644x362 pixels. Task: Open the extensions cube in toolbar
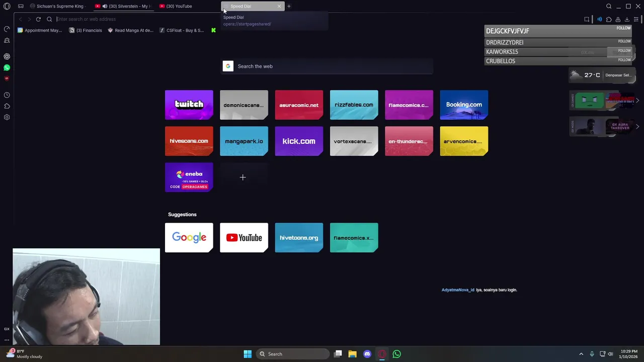pos(609,19)
